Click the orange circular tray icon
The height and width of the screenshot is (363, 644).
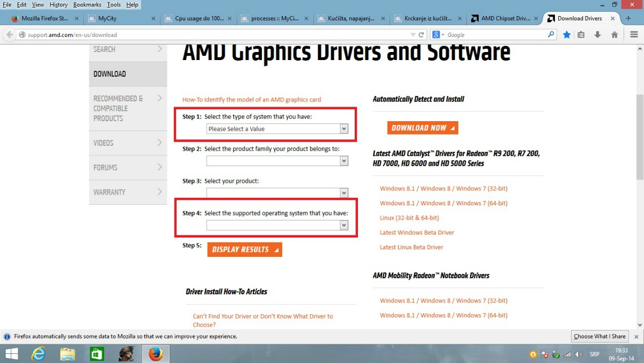533,354
